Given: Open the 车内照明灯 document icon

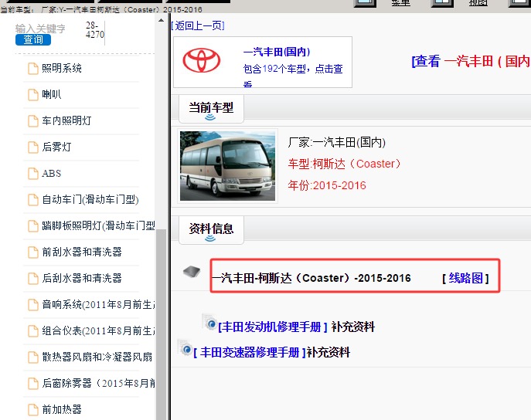Looking at the screenshot, I should click(32, 120).
